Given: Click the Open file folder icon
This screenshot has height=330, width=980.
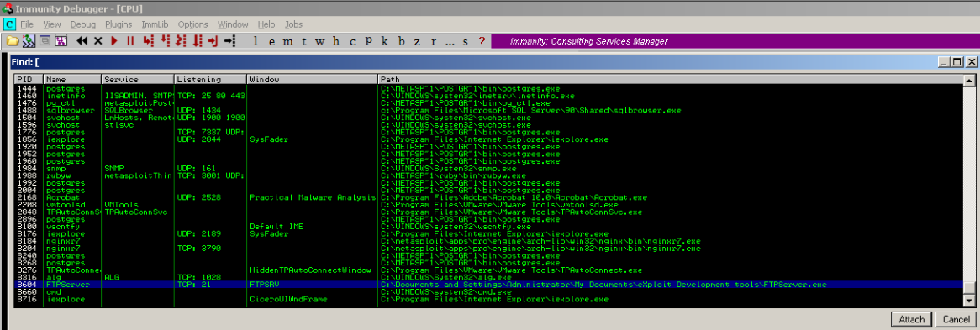Looking at the screenshot, I should pos(13,41).
